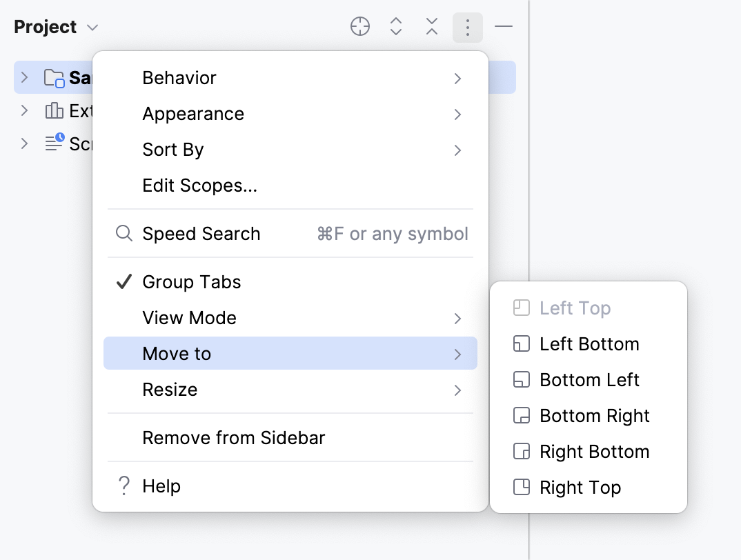Image resolution: width=741 pixels, height=560 pixels.
Task: Click the Scratches and Consoles clock icon
Action: [x=55, y=143]
